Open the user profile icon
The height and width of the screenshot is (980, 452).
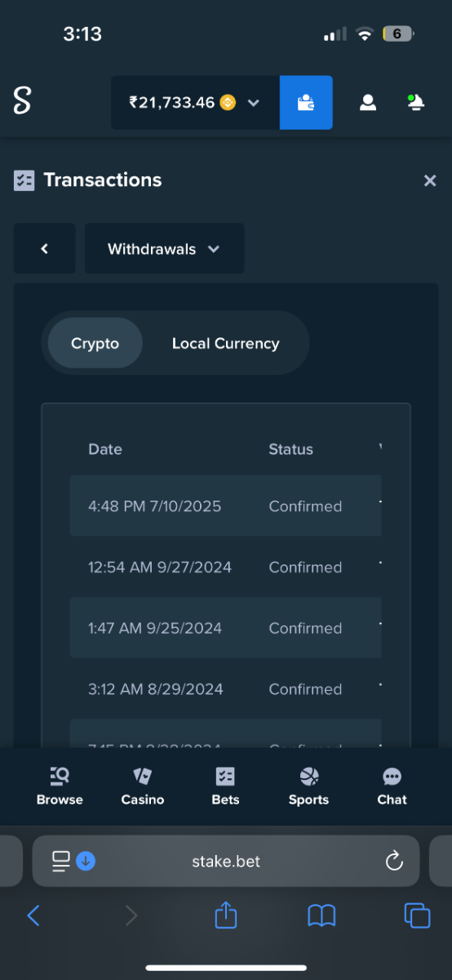coord(368,103)
